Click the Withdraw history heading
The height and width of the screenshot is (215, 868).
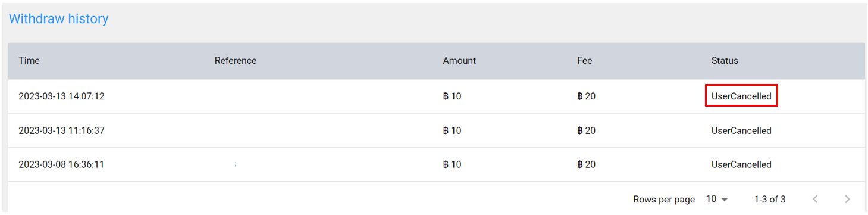tap(58, 19)
